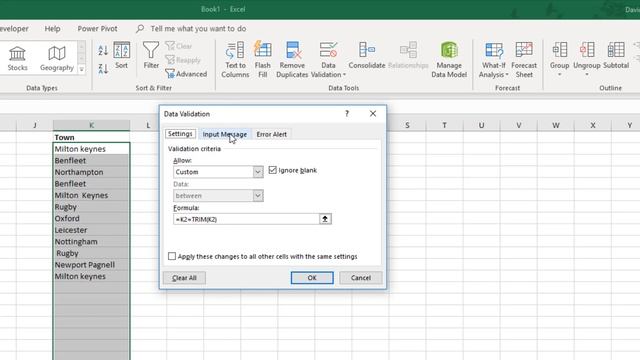This screenshot has width=640, height=360.
Task: Expand the Ungroup dropdown arrow
Action: click(587, 75)
